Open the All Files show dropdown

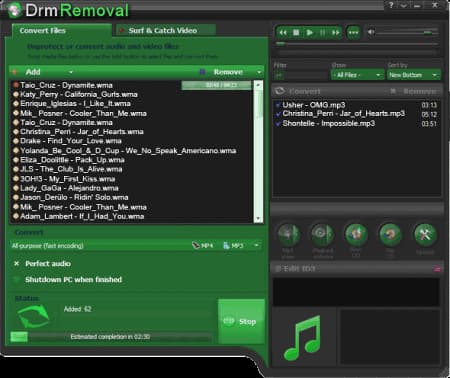(357, 75)
